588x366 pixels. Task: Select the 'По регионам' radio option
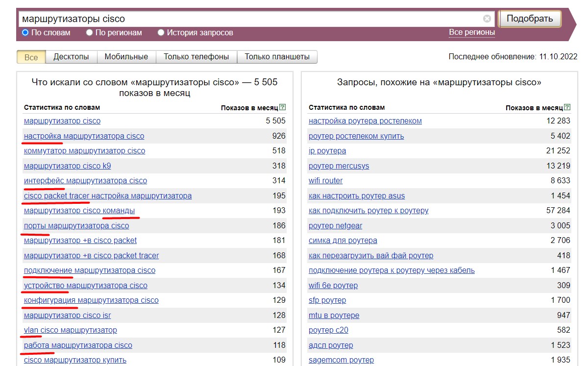tap(90, 33)
